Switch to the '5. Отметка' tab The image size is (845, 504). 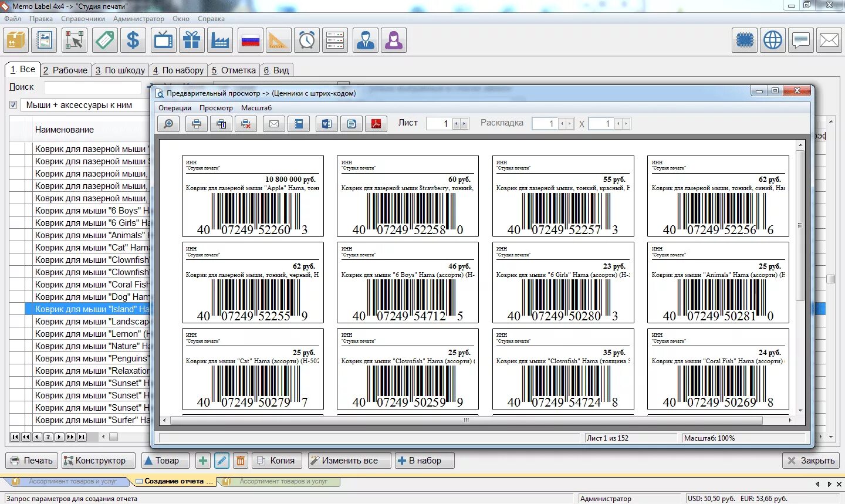[x=234, y=70]
